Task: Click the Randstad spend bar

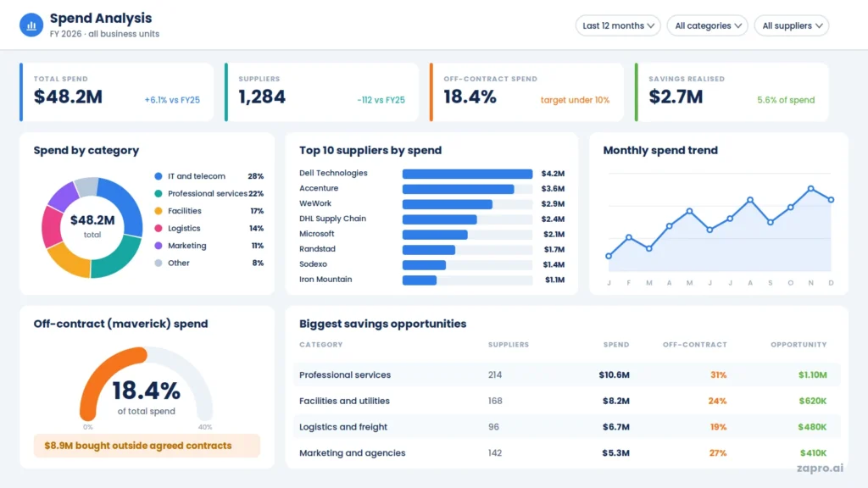Action: (x=429, y=250)
